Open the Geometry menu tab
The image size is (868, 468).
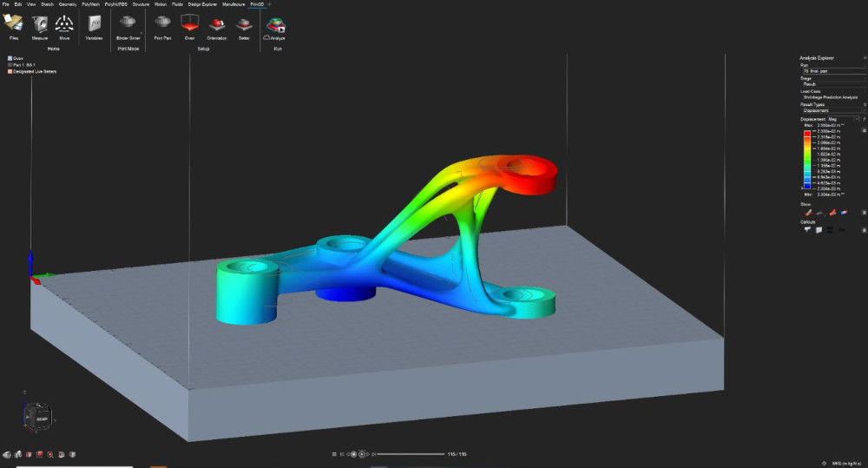pos(68,4)
